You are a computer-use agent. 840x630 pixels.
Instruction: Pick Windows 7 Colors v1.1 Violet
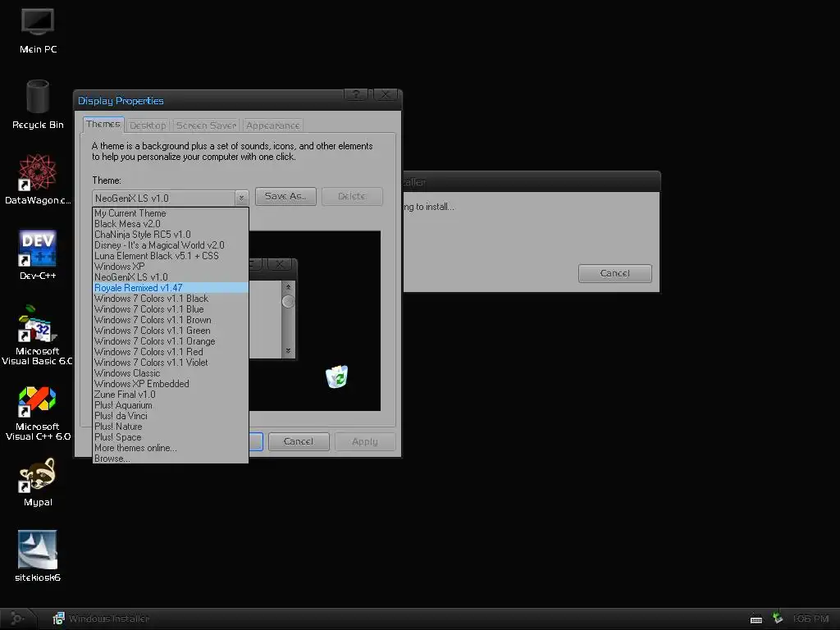coord(171,363)
